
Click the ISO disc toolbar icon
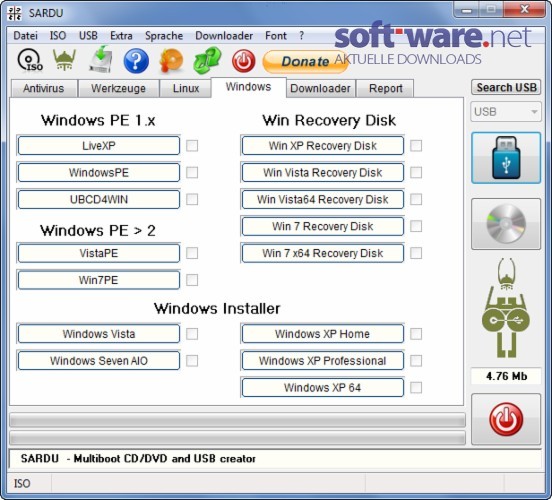pos(30,61)
